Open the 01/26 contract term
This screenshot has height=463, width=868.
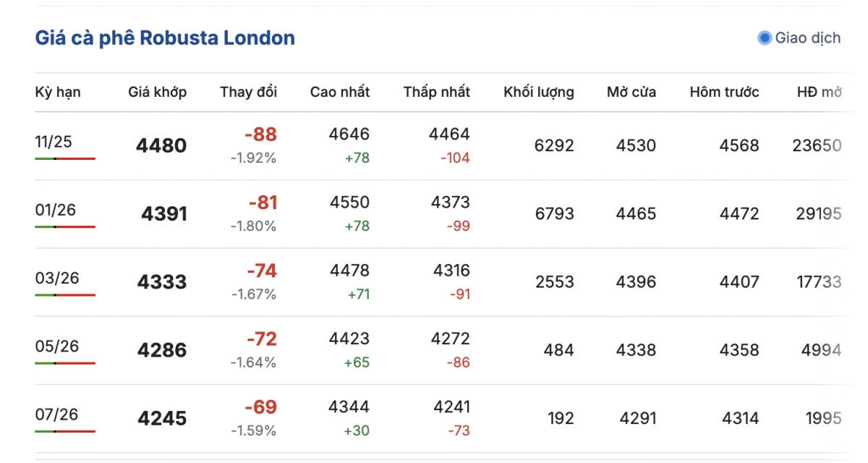(x=55, y=210)
